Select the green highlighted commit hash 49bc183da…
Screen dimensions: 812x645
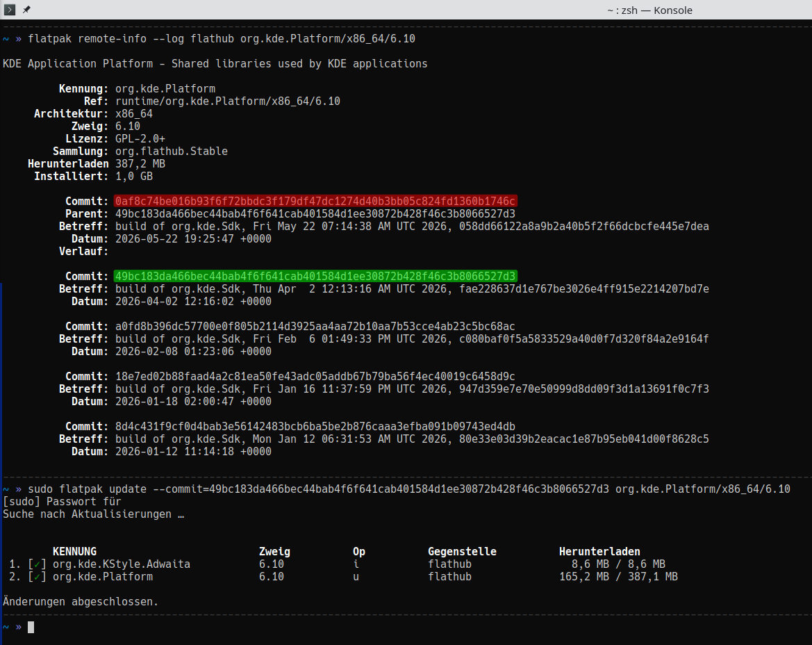(315, 276)
